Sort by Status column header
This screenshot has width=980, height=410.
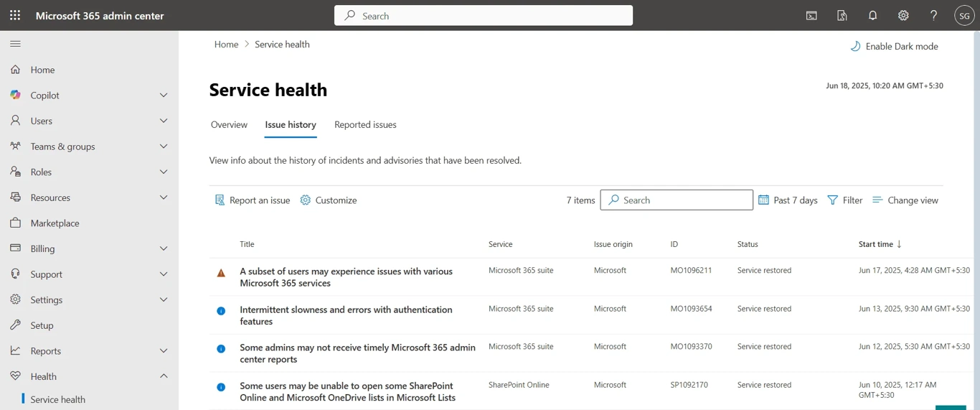[x=748, y=244]
